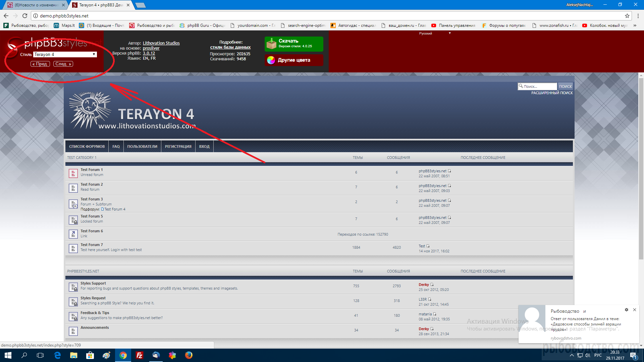Open Test Forum 1 title link
The height and width of the screenshot is (362, 644).
(x=92, y=170)
